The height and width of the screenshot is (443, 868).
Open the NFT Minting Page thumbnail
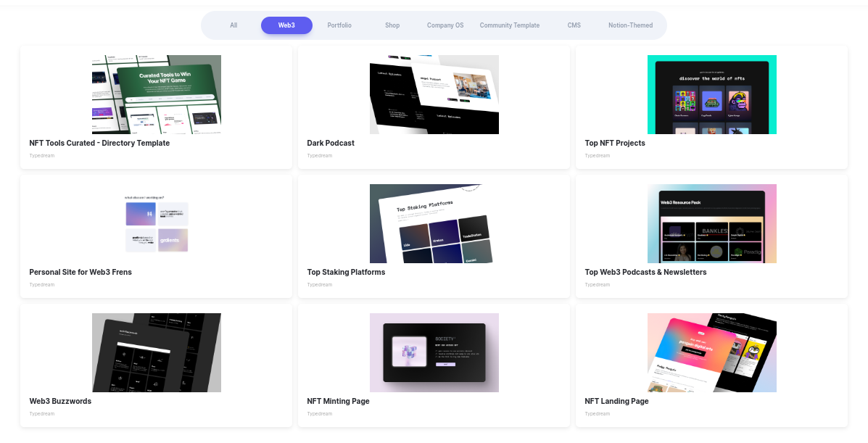point(434,353)
